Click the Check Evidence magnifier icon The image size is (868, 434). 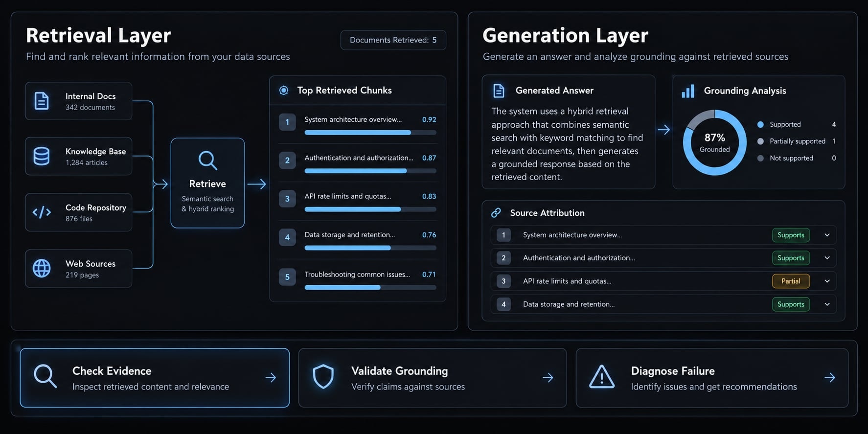point(45,377)
